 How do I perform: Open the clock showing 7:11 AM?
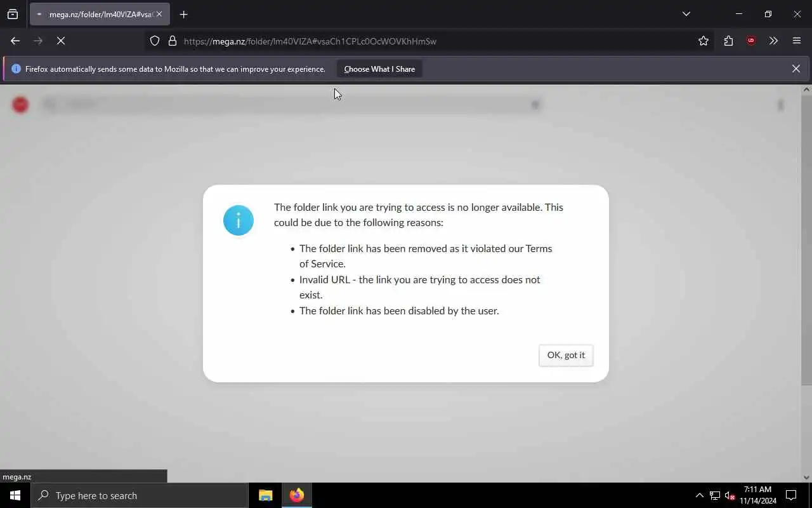pyautogui.click(x=757, y=495)
